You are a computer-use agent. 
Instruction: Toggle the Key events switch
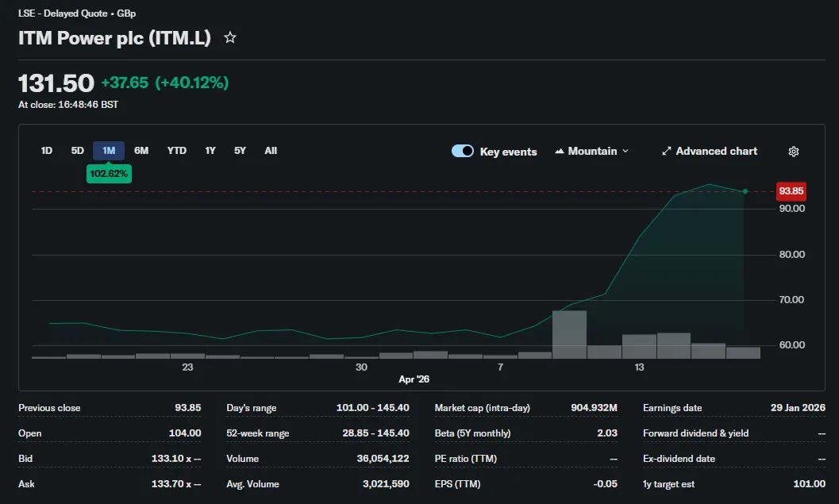(x=462, y=151)
